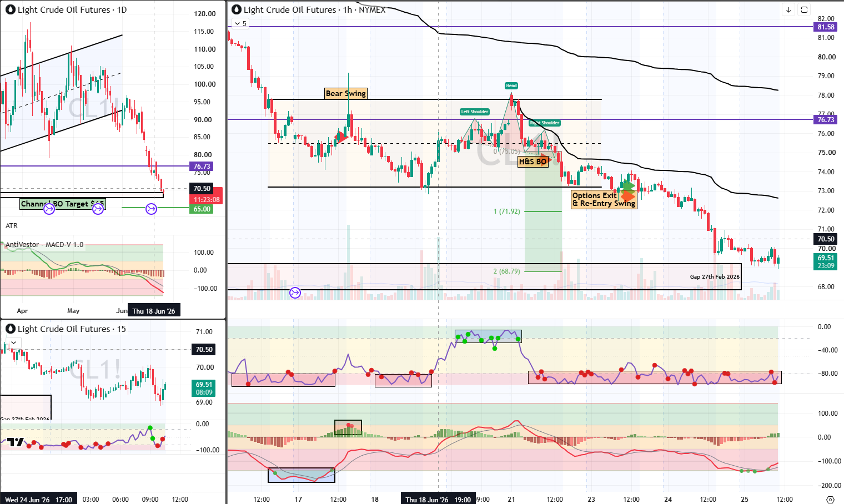This screenshot has width=844, height=504.
Task: Click the green arrow marker above Options Exit label
Action: (628, 185)
